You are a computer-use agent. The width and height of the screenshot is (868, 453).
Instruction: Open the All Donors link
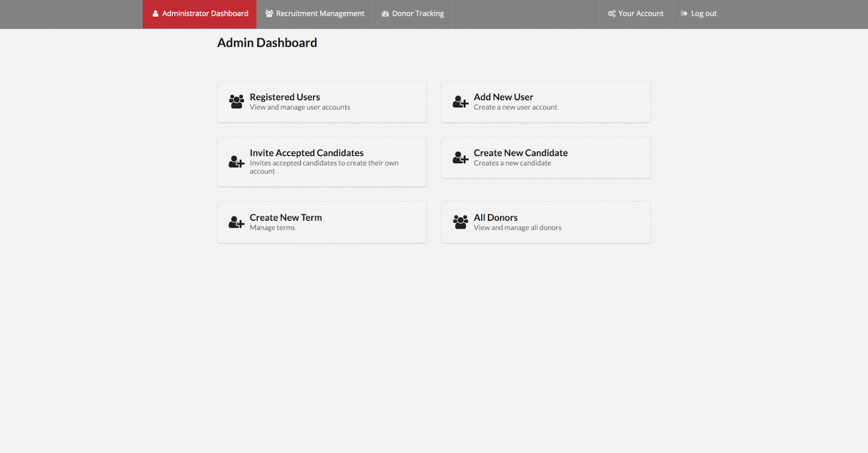coord(496,218)
